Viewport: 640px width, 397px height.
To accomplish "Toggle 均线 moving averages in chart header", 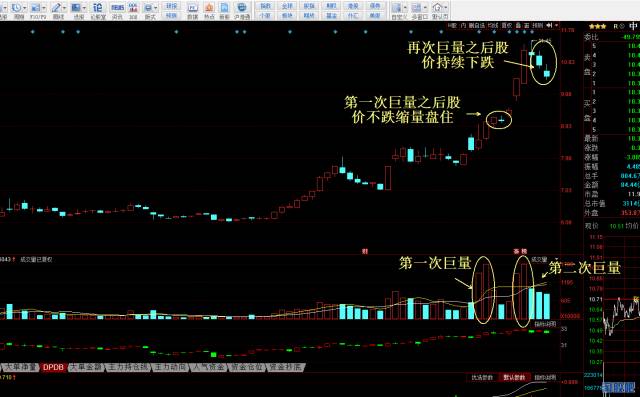I will [493, 25].
